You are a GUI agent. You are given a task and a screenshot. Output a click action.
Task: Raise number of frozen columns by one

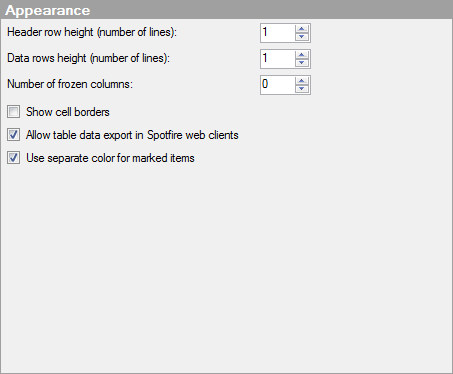point(302,81)
